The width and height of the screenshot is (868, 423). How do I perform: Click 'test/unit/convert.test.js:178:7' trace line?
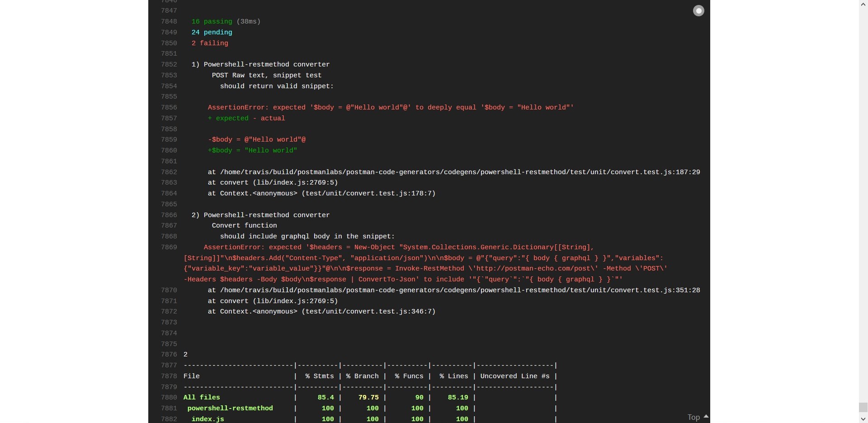tap(321, 194)
